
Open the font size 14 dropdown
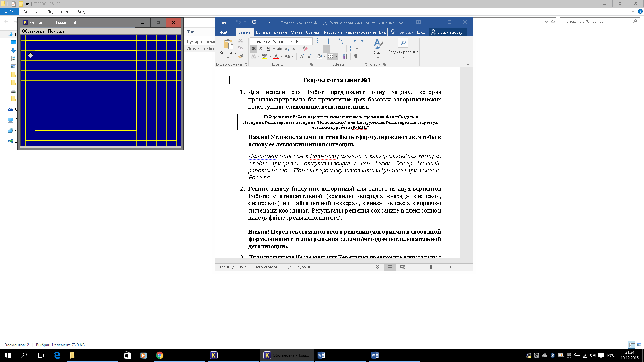(310, 41)
